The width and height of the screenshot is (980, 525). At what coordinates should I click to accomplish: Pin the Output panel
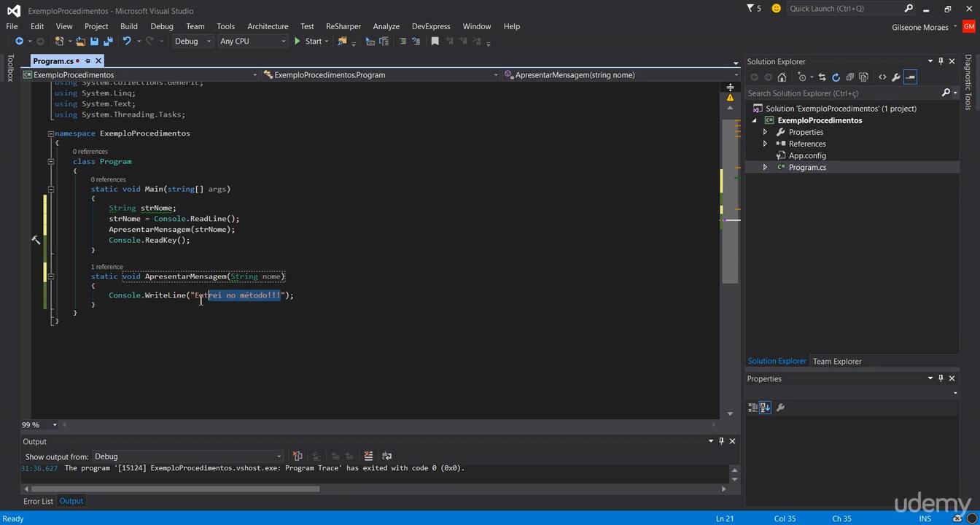click(x=721, y=441)
